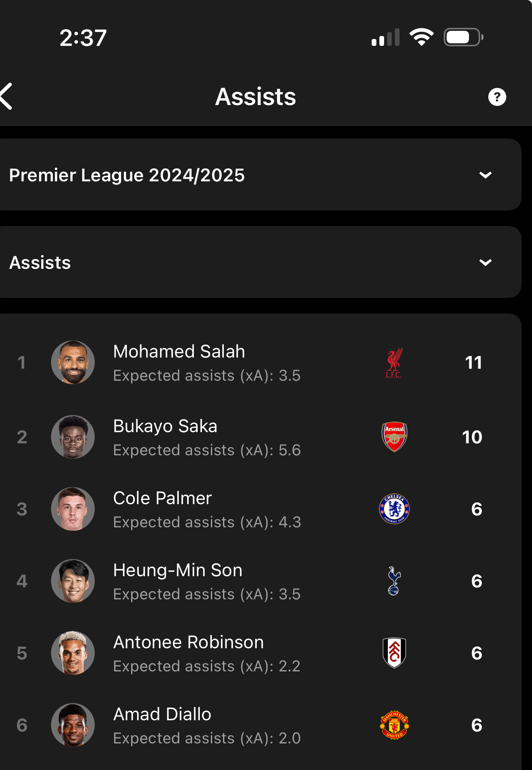Screen dimensions: 532x770
Task: Open Mohamed Salah's player photo
Action: (x=73, y=362)
